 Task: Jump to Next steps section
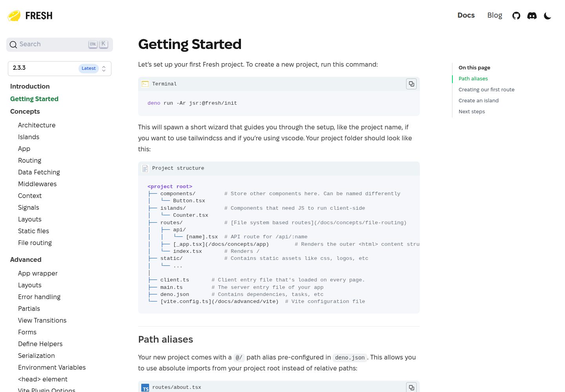(x=472, y=111)
